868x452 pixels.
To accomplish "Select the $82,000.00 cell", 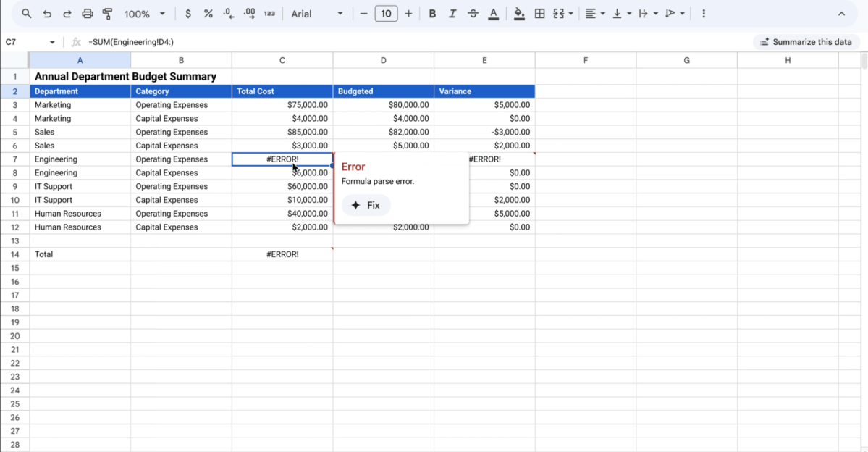I will point(383,132).
